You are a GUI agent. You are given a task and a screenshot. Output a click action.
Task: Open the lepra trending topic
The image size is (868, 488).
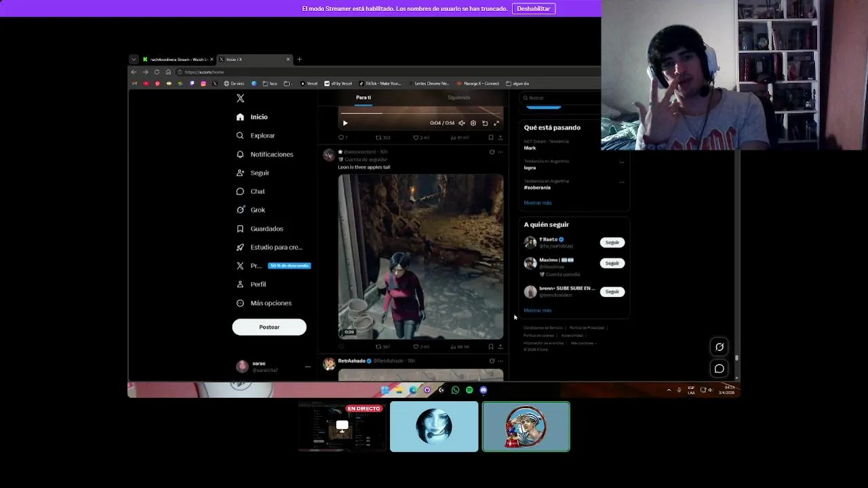coord(530,168)
